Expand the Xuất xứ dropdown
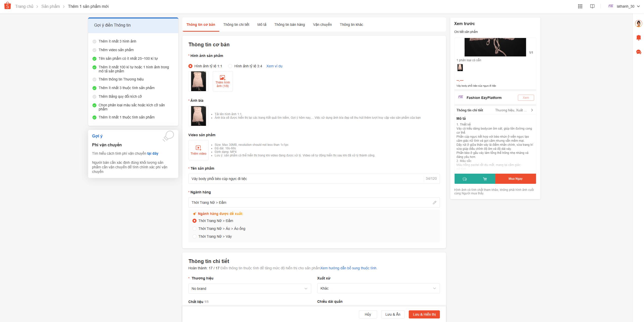This screenshot has width=644, height=322. (x=378, y=288)
